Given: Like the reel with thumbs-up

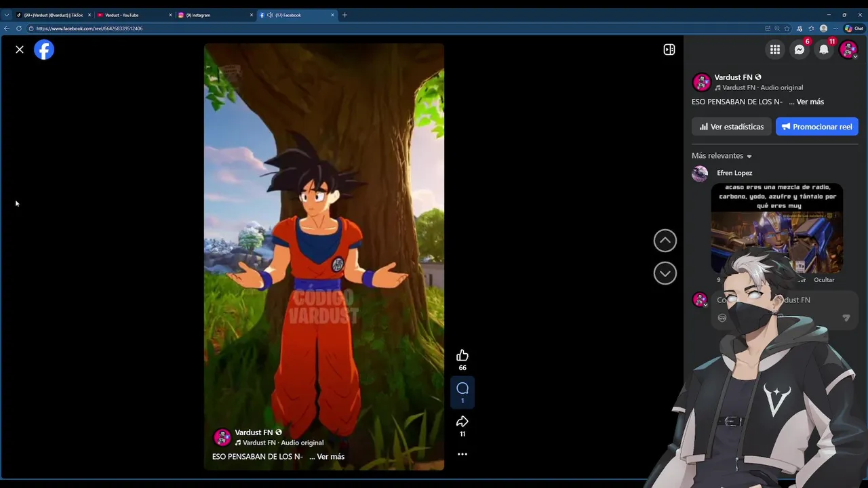Looking at the screenshot, I should coord(462,356).
